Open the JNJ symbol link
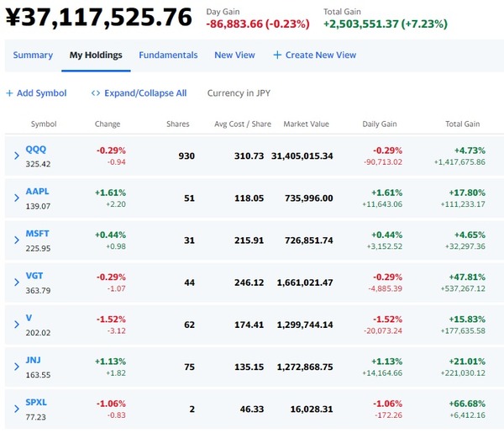Viewport: 504px width, 433px height. (33, 360)
